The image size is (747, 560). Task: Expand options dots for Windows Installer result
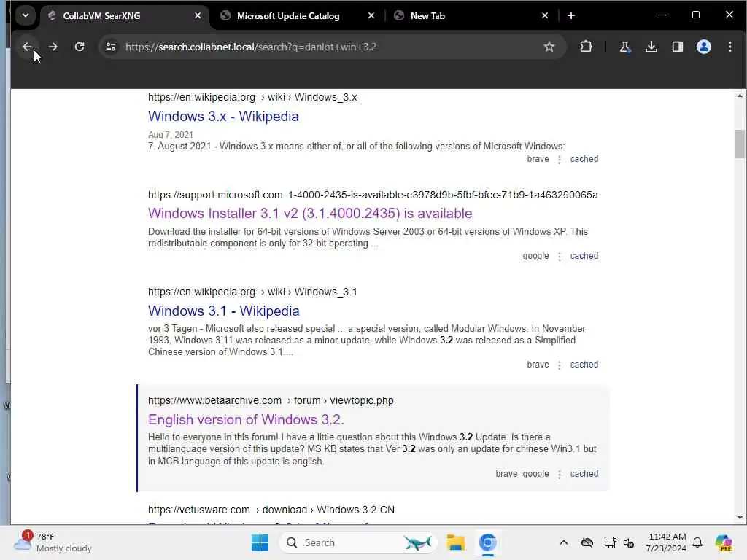click(x=560, y=257)
